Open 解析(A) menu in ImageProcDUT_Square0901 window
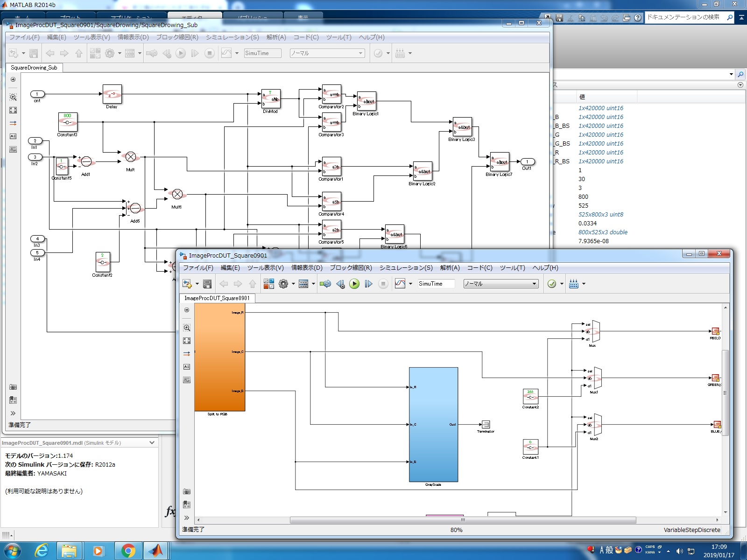747x560 pixels. click(x=450, y=268)
